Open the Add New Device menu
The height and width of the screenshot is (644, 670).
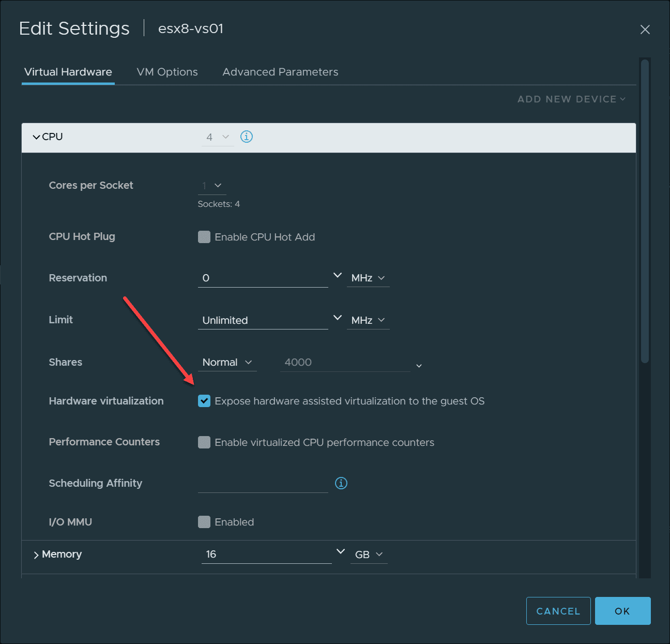click(x=571, y=99)
